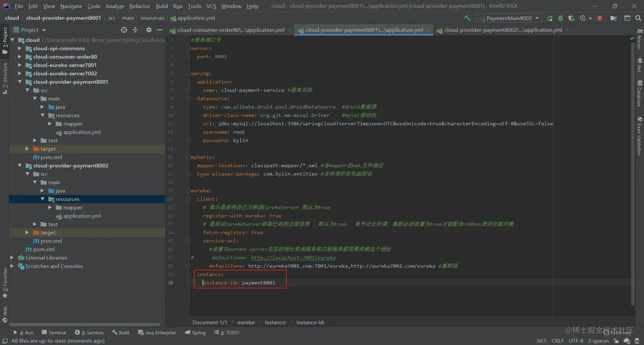Collapse the cloud-provider-payment8001 module
The height and width of the screenshot is (345, 644).
click(20, 82)
